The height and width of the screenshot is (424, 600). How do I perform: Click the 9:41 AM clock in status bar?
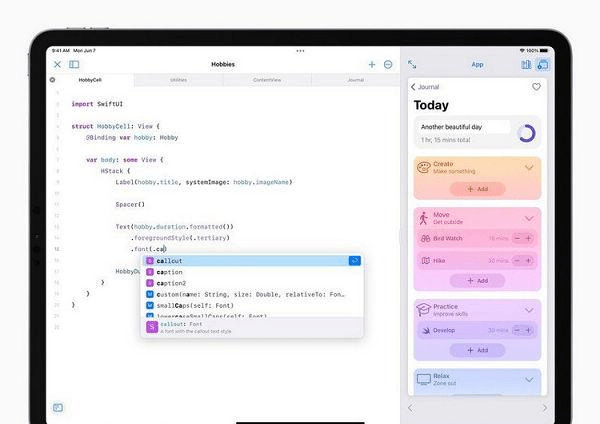(60, 51)
